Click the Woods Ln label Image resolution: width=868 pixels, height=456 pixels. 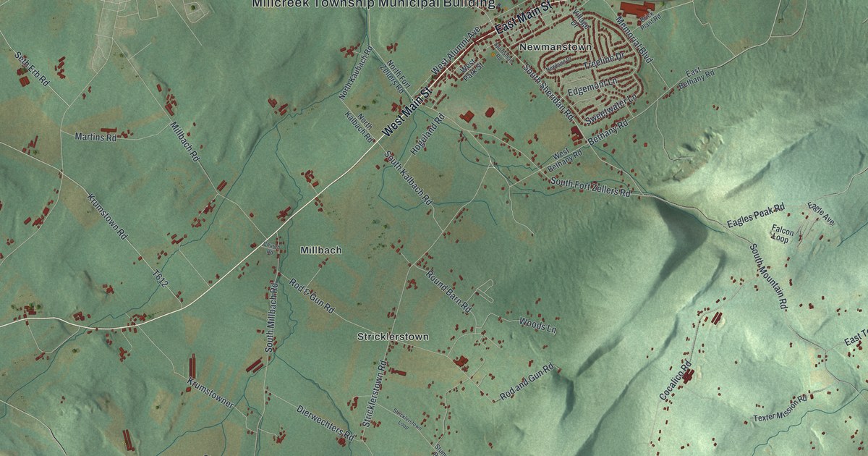coord(537,325)
